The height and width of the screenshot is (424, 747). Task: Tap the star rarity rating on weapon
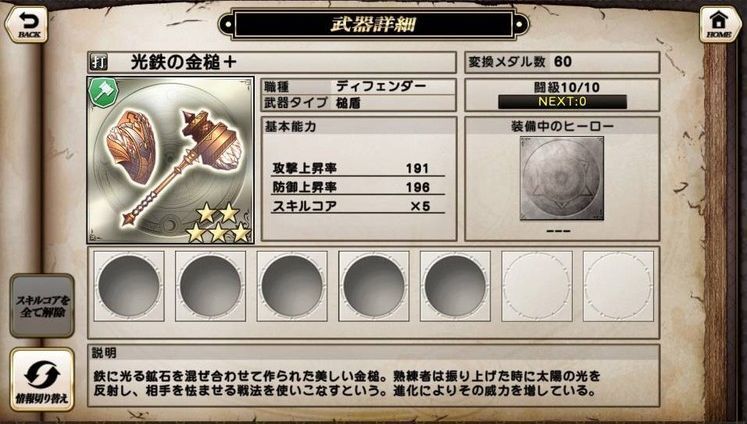coord(218,223)
